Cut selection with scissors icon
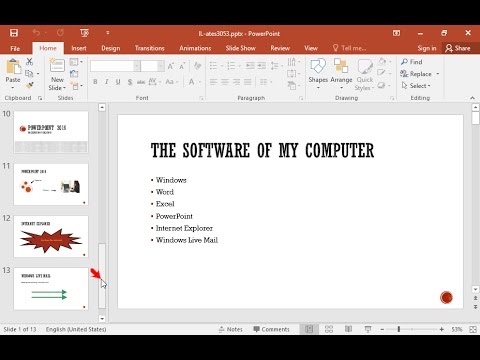 [29, 61]
